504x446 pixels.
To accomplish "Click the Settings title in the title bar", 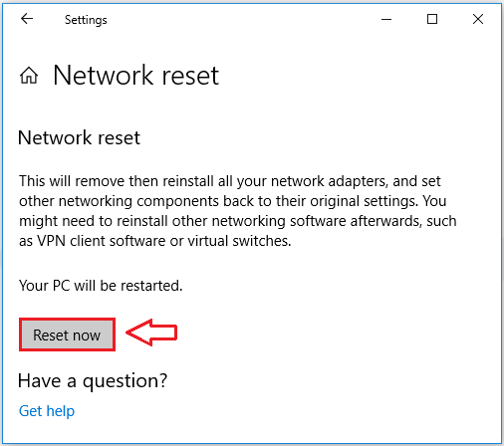I will (x=86, y=20).
